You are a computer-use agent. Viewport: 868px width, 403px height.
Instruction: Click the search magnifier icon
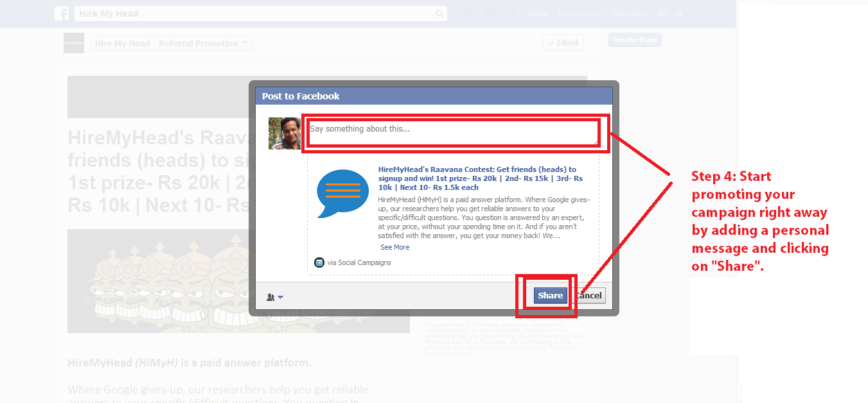click(439, 13)
